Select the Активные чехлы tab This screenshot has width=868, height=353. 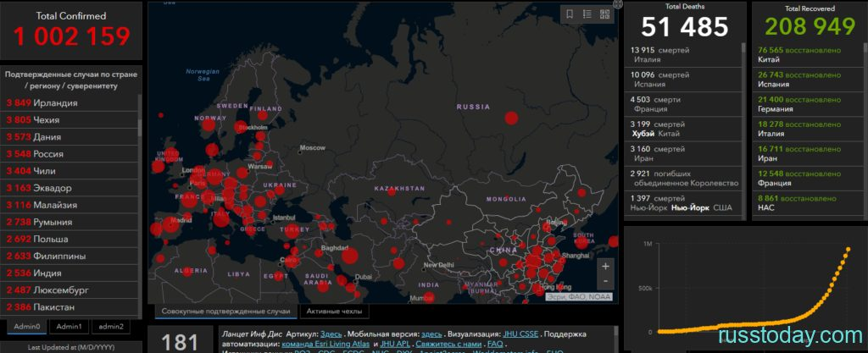(x=334, y=311)
